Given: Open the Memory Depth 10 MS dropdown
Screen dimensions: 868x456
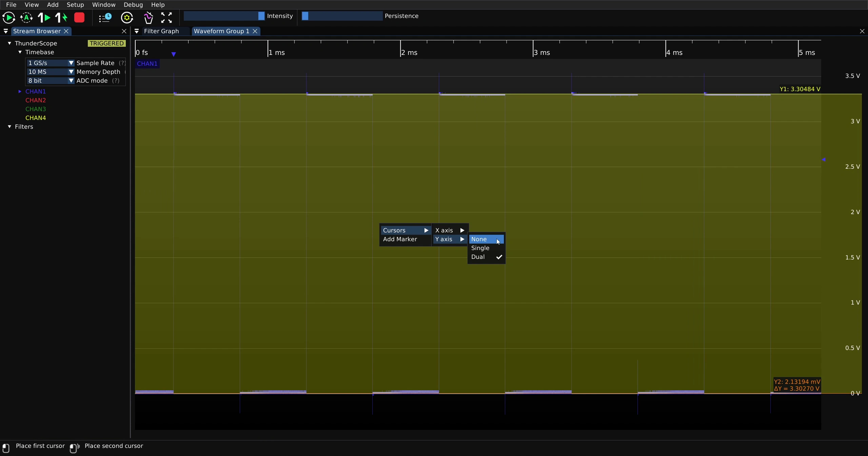Looking at the screenshot, I should point(51,72).
